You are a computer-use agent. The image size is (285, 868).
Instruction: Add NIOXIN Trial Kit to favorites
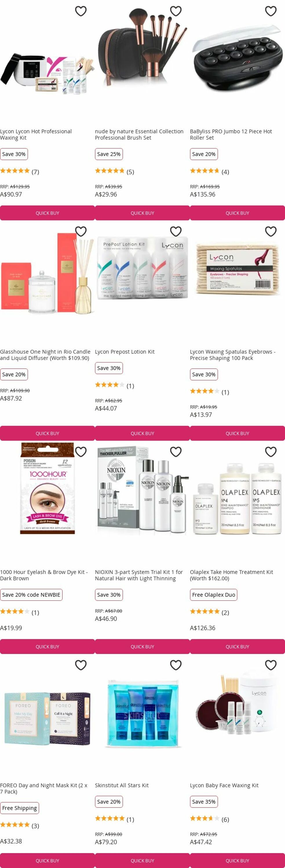tap(176, 452)
